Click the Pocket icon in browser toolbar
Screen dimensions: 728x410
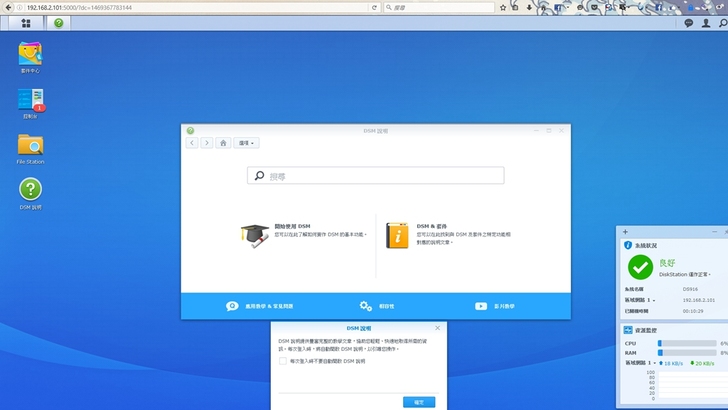594,7
